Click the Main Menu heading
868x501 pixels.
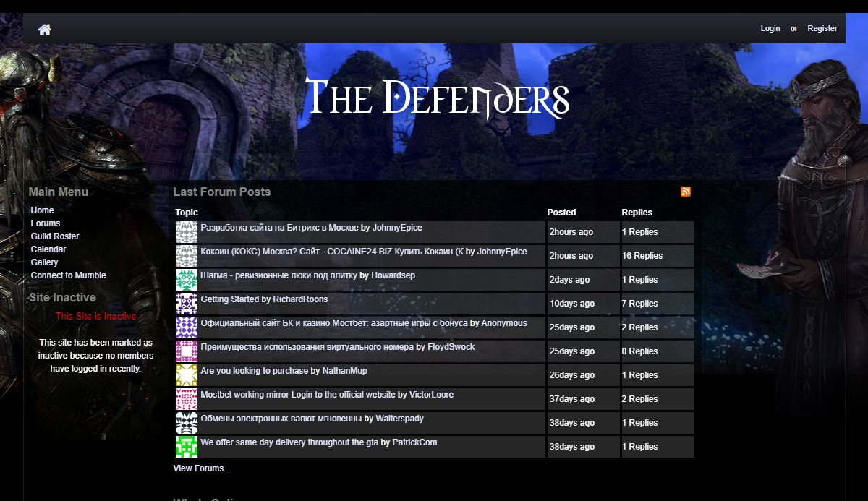(59, 192)
